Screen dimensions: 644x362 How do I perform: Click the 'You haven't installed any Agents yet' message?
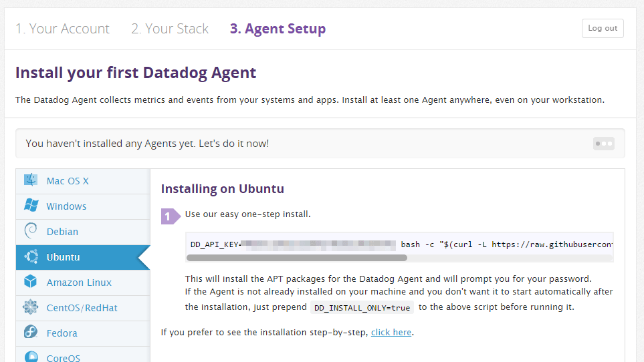click(x=147, y=144)
